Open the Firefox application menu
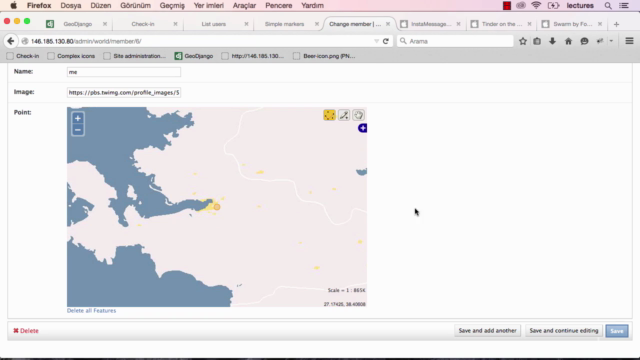The image size is (640, 360). (39, 5)
